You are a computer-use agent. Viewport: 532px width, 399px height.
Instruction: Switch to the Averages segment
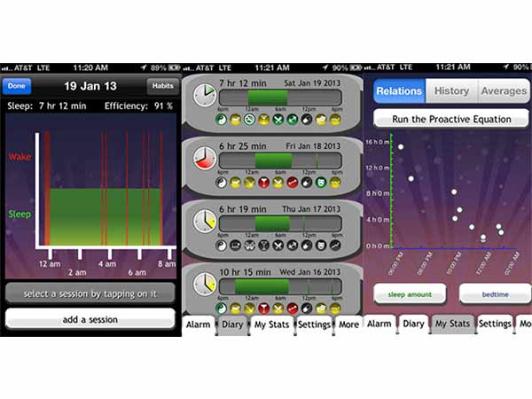503,91
